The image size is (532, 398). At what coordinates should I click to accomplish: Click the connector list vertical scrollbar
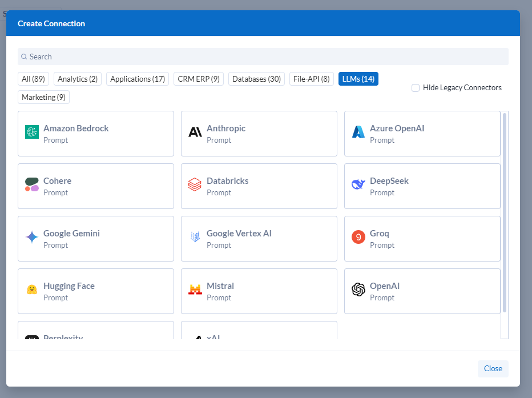[505, 212]
